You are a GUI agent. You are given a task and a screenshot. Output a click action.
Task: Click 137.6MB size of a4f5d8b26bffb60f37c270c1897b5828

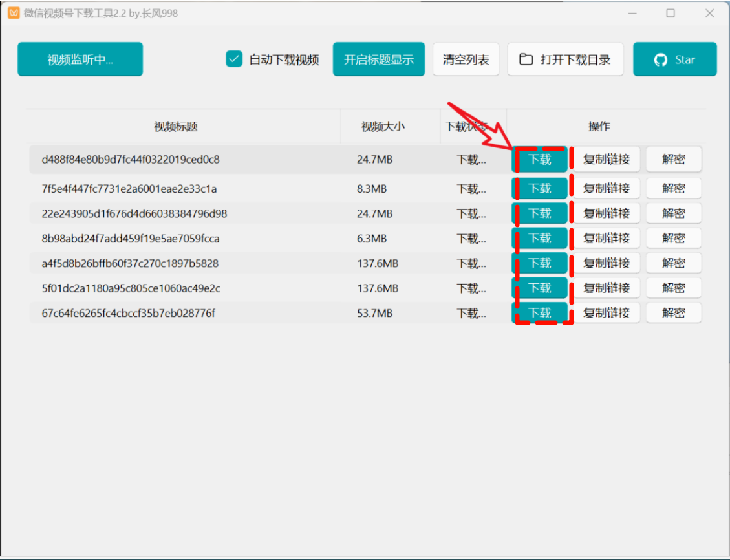coord(378,263)
